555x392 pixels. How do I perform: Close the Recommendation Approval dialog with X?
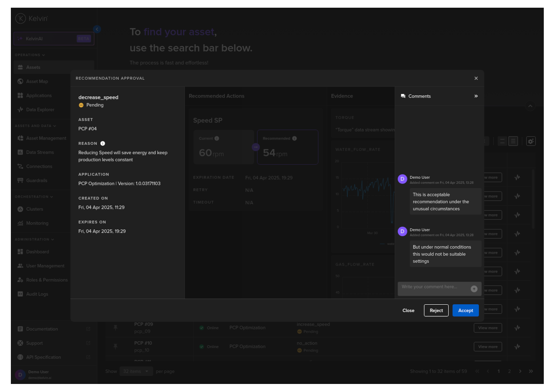(476, 78)
